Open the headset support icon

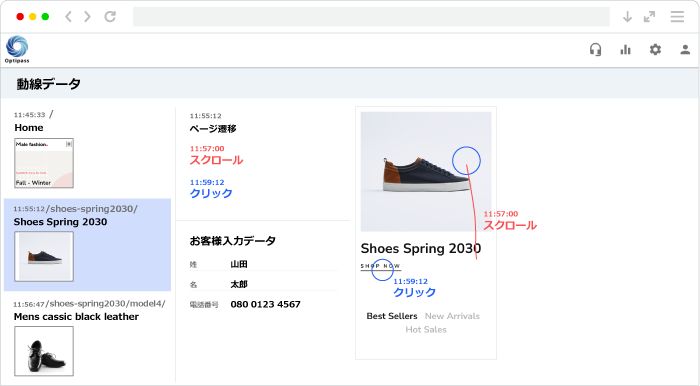tap(596, 50)
